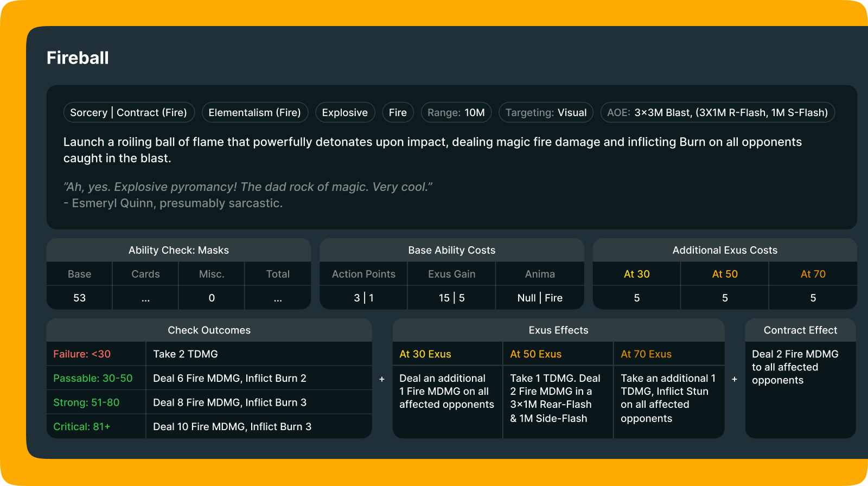
Task: Click the Deal 2 Fire MDMG contract text
Action: pyautogui.click(x=795, y=367)
